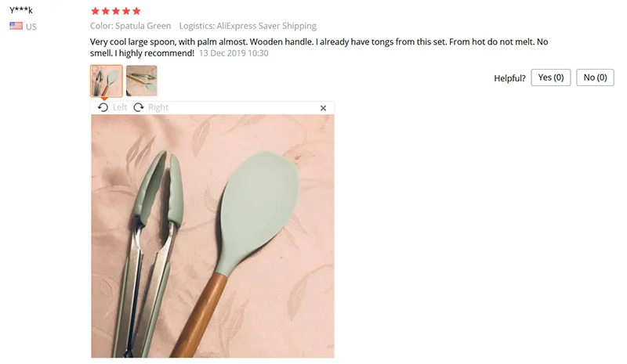
Task: Click "Logistics: AliExpress Saver Shipping" text
Action: coord(248,26)
